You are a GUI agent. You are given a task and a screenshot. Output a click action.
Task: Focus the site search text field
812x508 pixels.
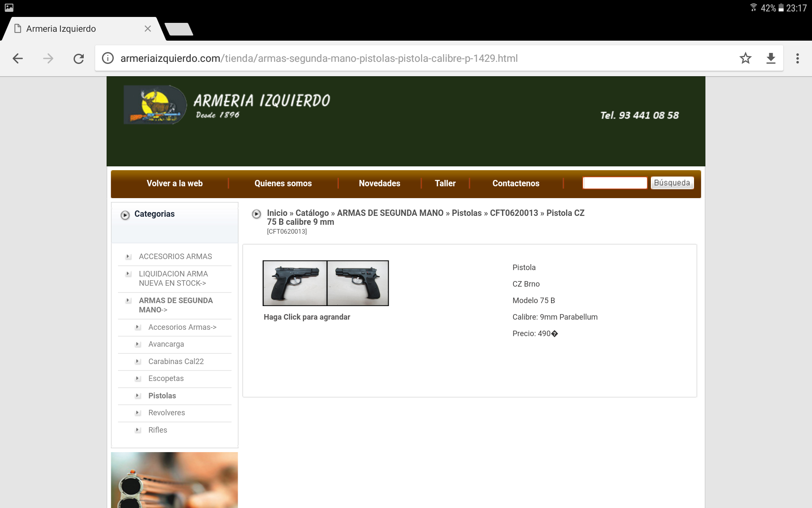point(614,183)
